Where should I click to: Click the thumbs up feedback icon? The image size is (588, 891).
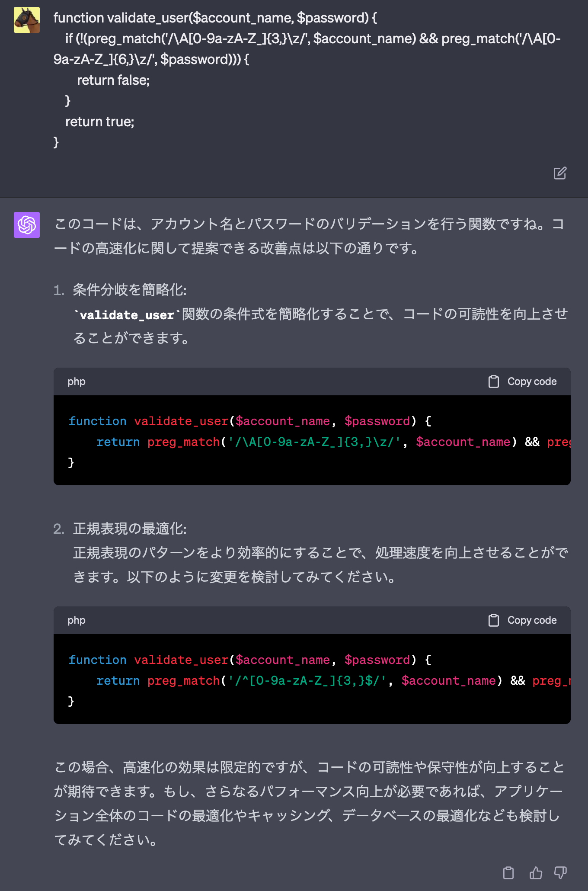tap(536, 873)
